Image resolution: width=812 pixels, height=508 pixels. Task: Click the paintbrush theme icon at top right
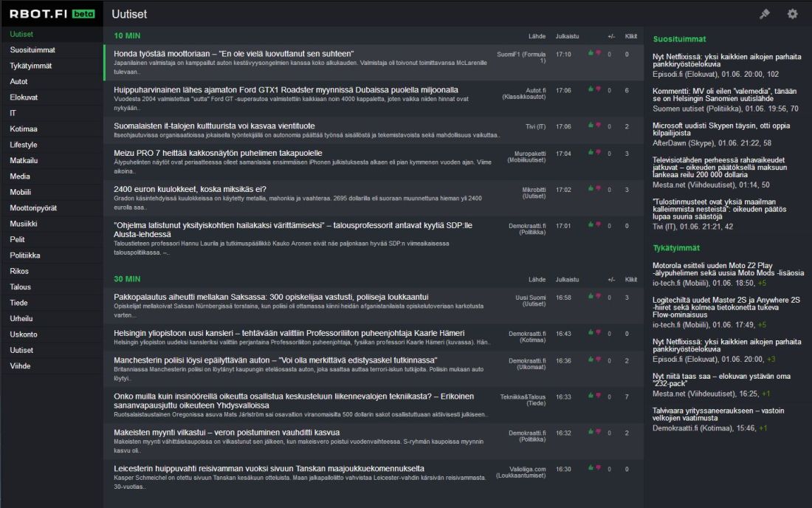765,13
